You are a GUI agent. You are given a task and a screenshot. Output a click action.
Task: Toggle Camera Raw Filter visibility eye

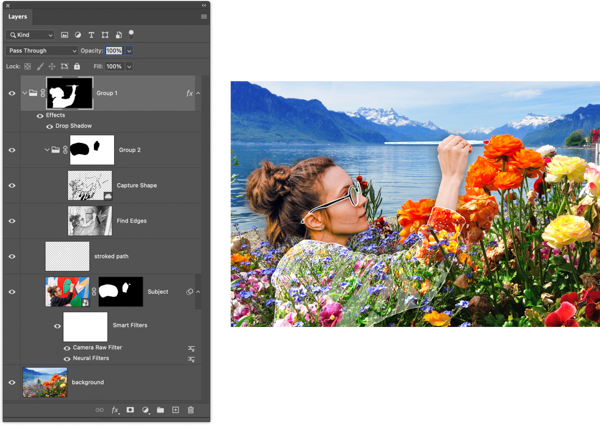tap(67, 348)
